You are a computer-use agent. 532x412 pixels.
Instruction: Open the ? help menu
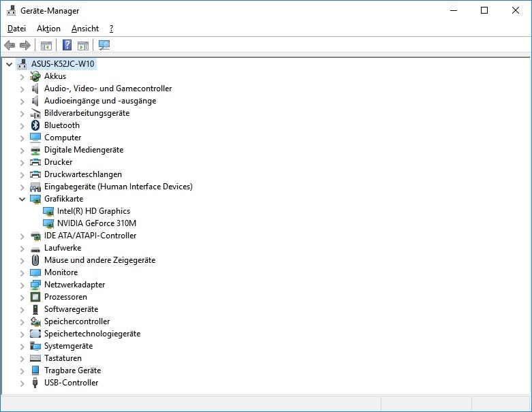(x=111, y=29)
